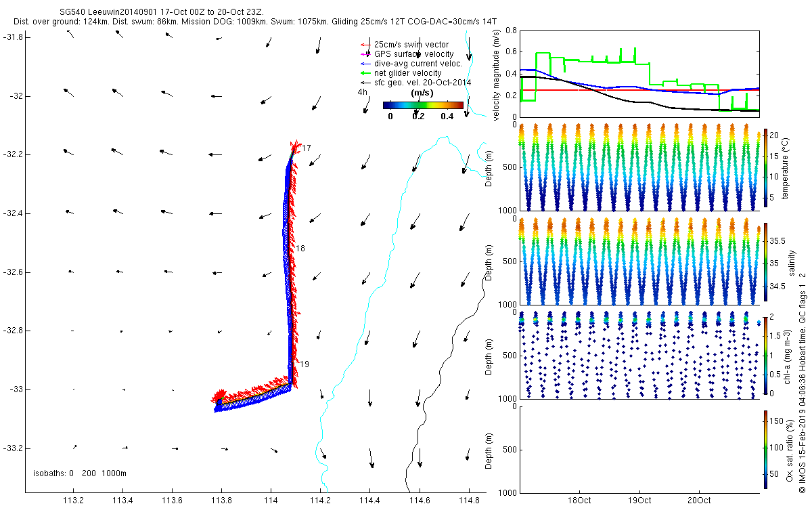812x508 pixels.
Task: Click the temperature colorbar
Action: tap(765, 167)
